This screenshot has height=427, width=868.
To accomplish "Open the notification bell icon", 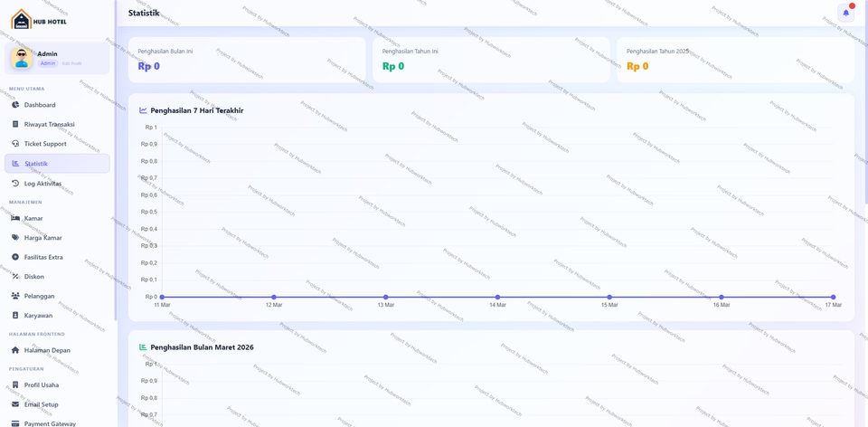I will tap(845, 13).
